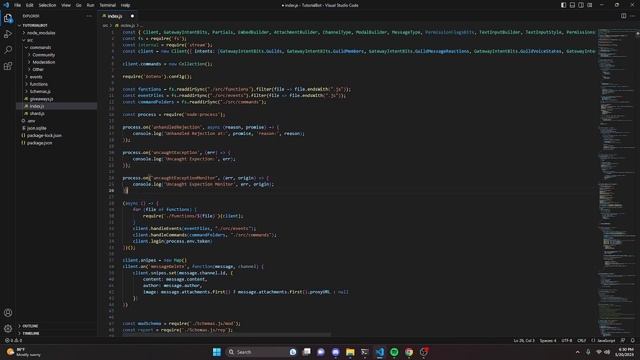Viewport: 640px width, 360px height.
Task: Open the Explorer view in activity bar
Action: pos(8,18)
